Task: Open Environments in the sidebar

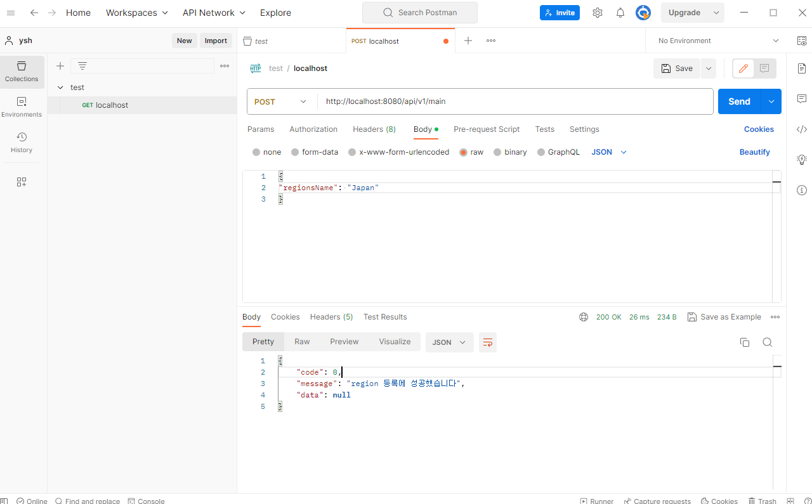Action: tap(22, 107)
